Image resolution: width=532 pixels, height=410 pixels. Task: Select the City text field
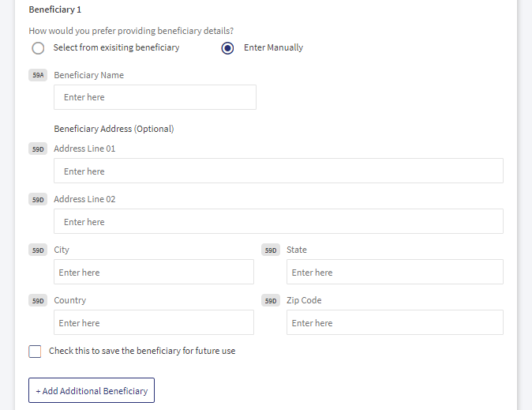pyautogui.click(x=154, y=272)
